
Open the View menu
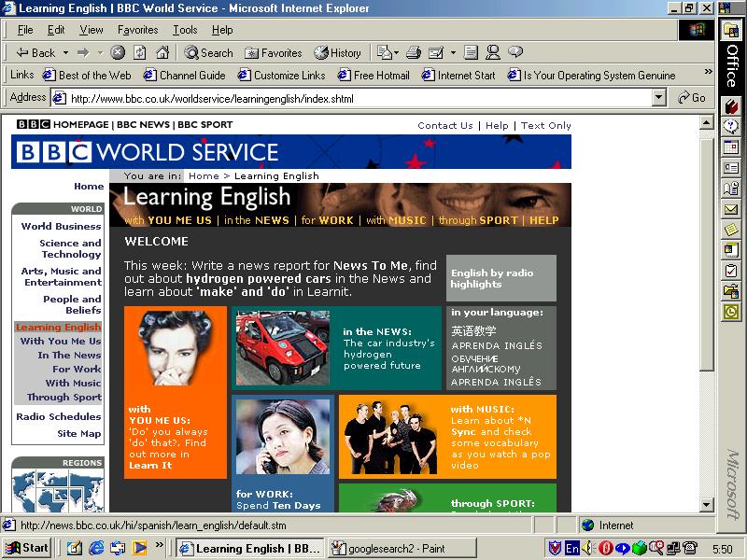coord(91,30)
